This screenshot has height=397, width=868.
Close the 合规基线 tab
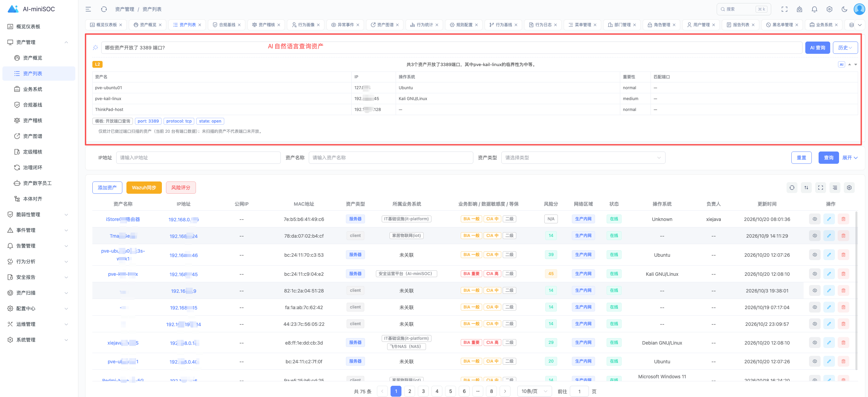pyautogui.click(x=239, y=25)
